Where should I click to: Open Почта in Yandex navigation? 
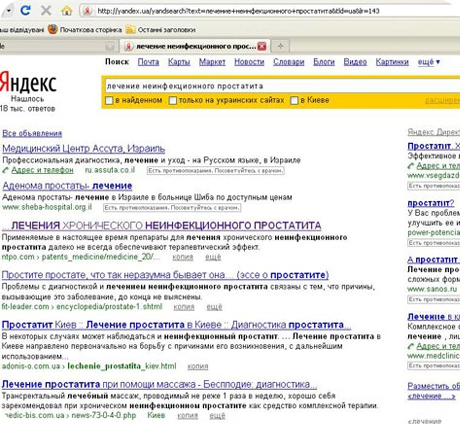148,62
